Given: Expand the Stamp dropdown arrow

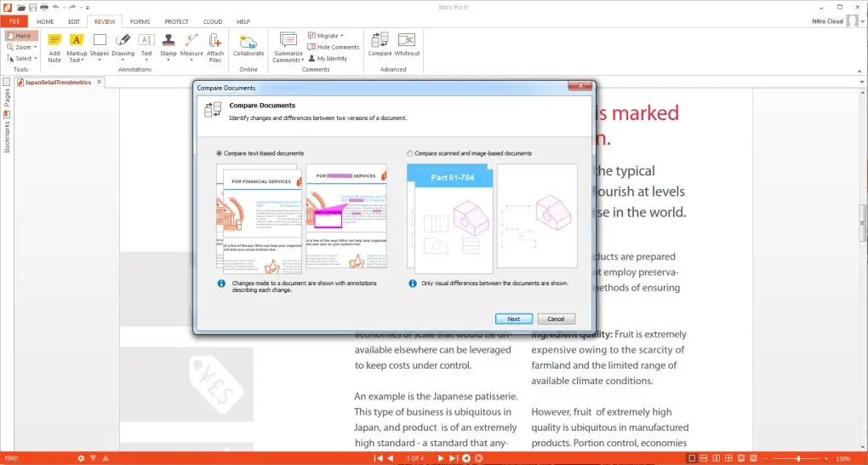Looking at the screenshot, I should click(x=168, y=60).
